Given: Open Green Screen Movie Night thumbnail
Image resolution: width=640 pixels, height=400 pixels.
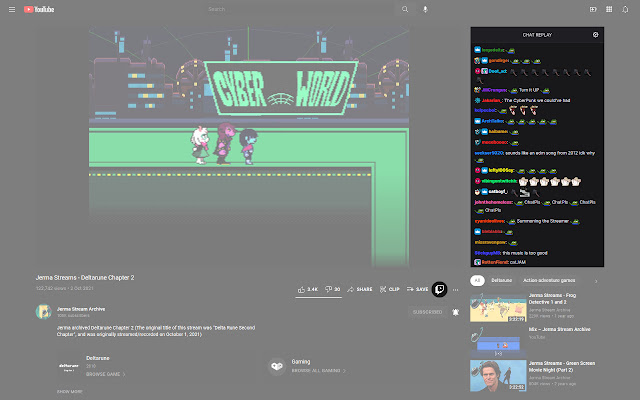Looking at the screenshot, I should [498, 376].
